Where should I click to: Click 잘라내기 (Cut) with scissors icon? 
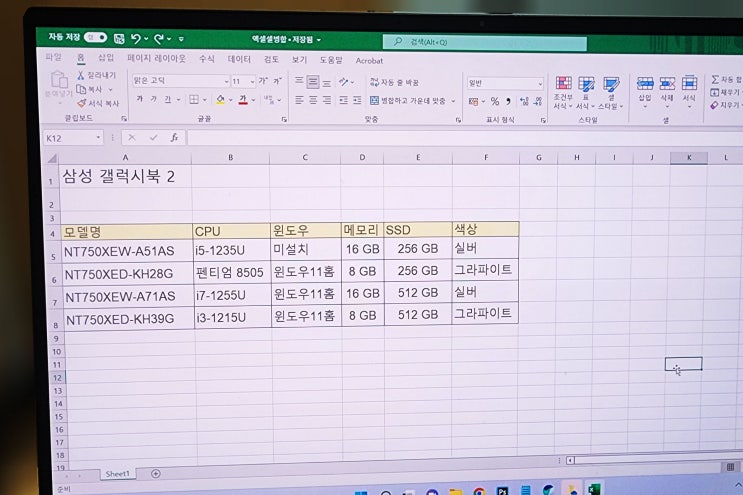pos(97,75)
